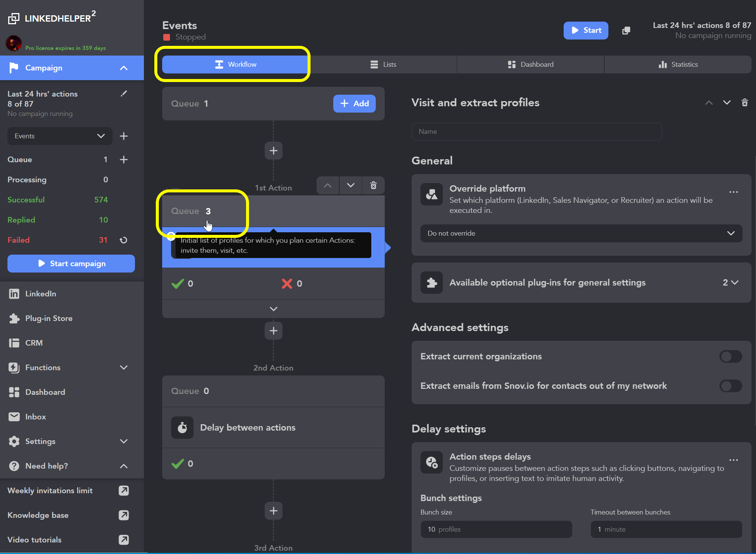This screenshot has width=756, height=554.
Task: Open the Events campaign dropdown
Action: tap(60, 136)
